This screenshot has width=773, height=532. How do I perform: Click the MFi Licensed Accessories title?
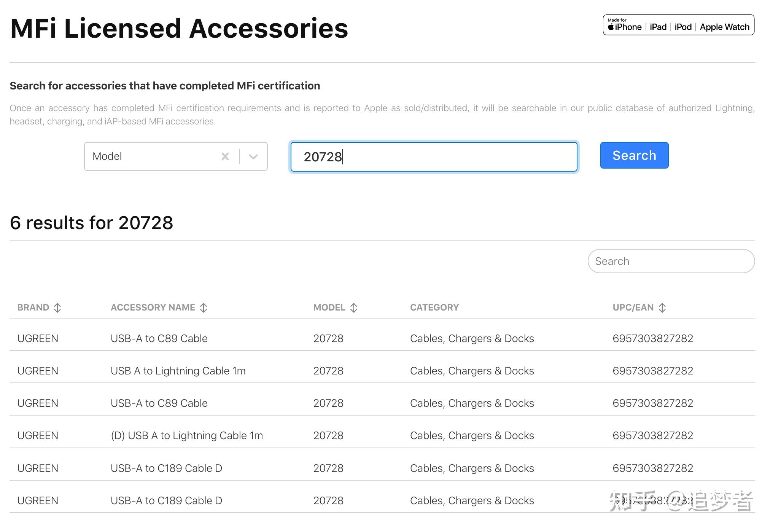click(x=179, y=29)
